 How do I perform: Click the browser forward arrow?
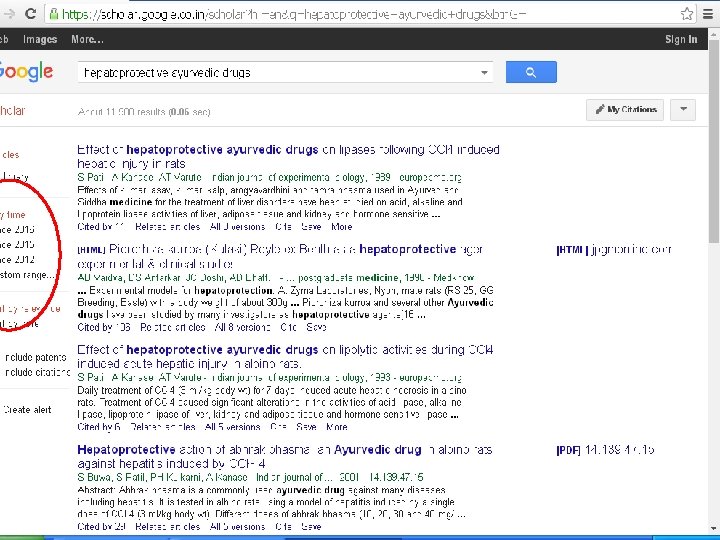(8, 14)
